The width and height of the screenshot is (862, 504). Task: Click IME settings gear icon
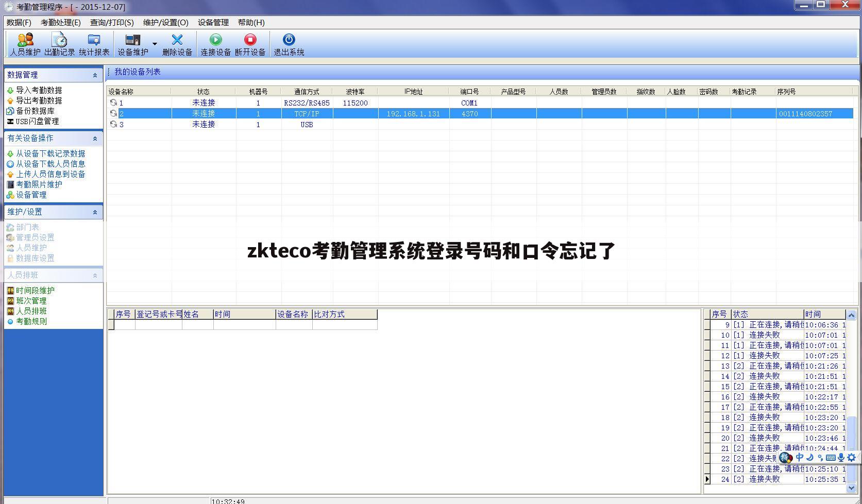pos(852,457)
